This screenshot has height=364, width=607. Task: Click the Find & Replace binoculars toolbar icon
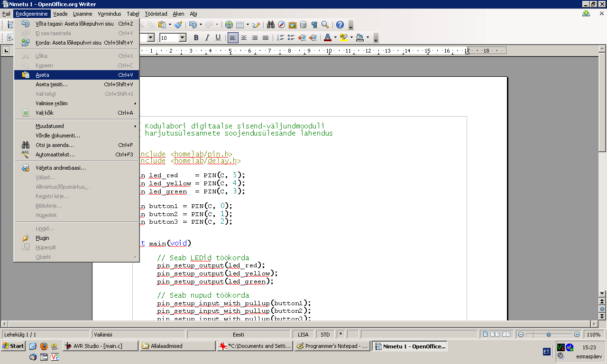pyautogui.click(x=271, y=25)
